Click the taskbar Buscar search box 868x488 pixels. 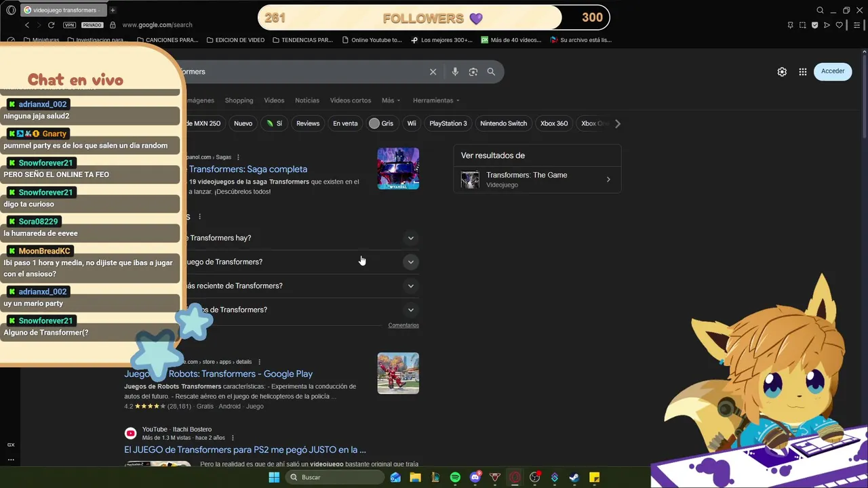(x=335, y=477)
